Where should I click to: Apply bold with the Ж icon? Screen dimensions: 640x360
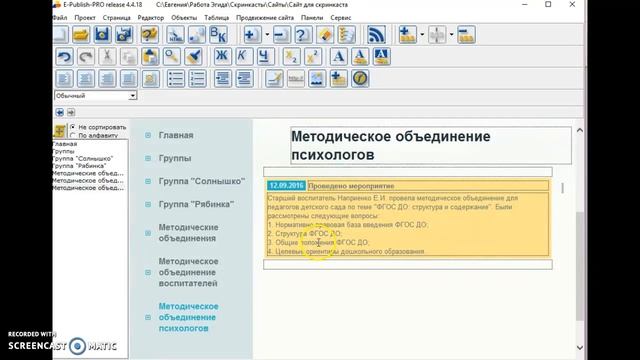click(x=222, y=57)
